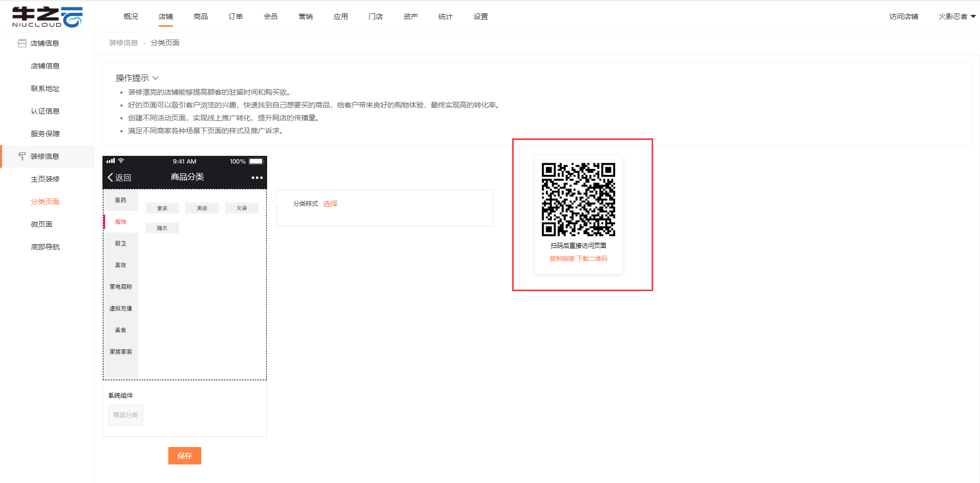The width and height of the screenshot is (980, 483).
Task: Select the 家电简称 category in preview
Action: point(120,287)
